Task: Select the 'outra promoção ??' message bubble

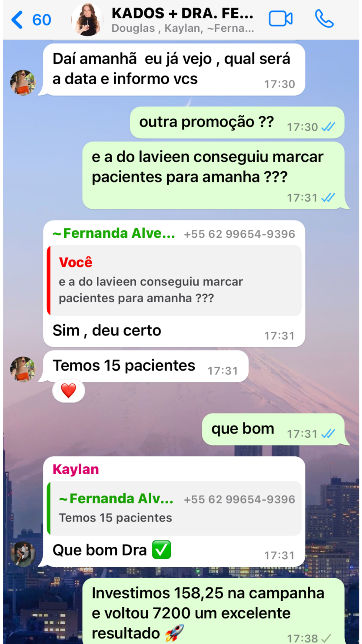Action: point(237,122)
